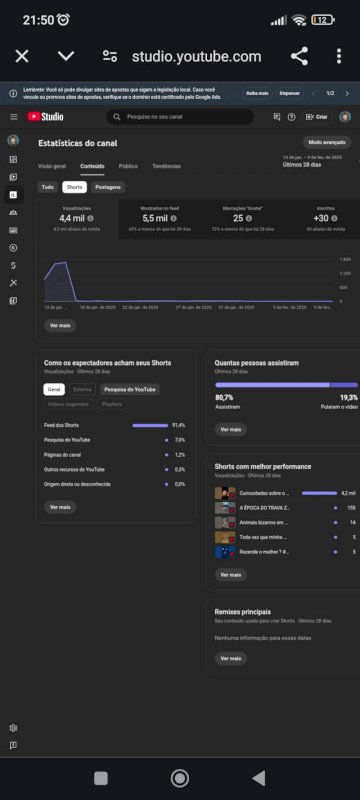
Task: Click Ver mais in Remixes principais card
Action: [x=230, y=658]
